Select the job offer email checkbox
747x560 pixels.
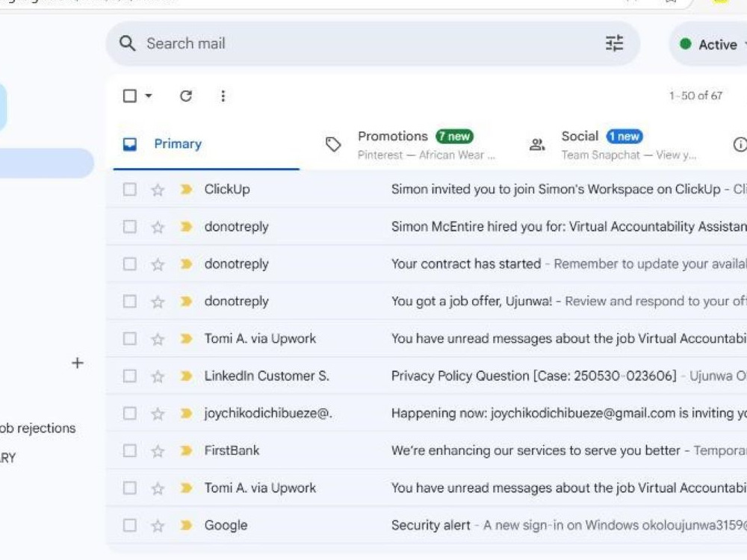click(129, 302)
